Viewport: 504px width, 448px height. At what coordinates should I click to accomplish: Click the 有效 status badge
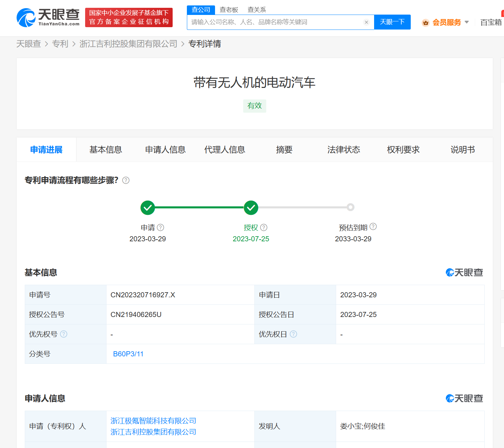pyautogui.click(x=255, y=106)
